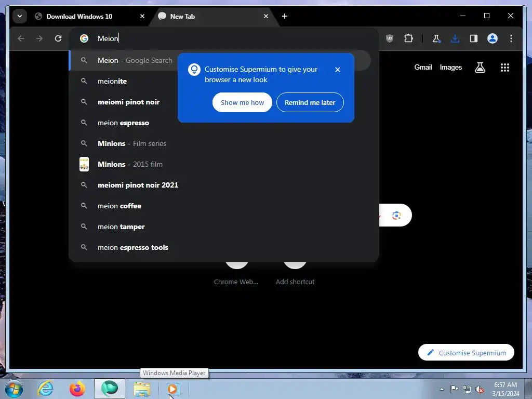Open the Windows Start menu orb
The height and width of the screenshot is (399, 532).
pyautogui.click(x=14, y=389)
